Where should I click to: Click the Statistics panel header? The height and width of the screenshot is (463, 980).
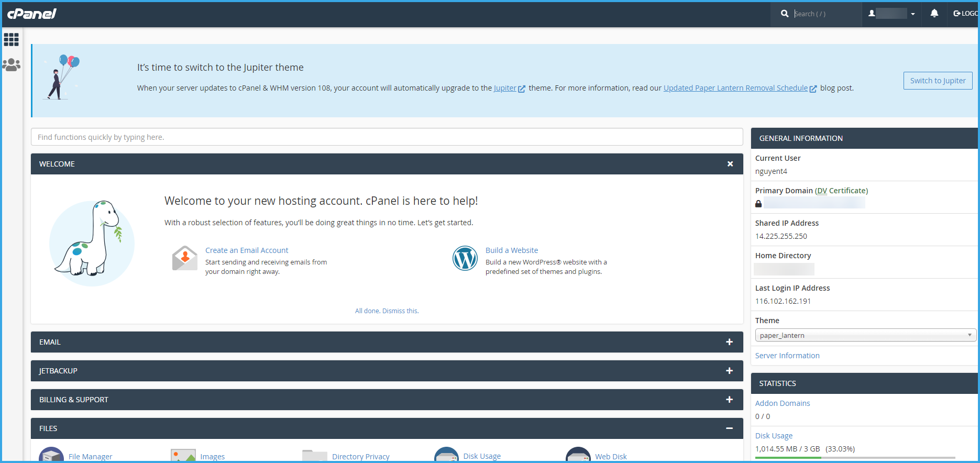864,383
